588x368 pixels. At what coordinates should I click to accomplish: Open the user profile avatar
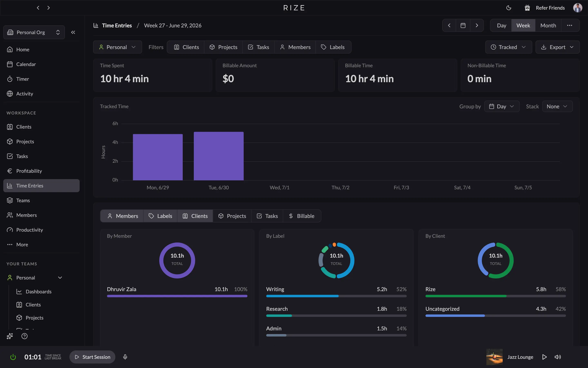tap(578, 8)
